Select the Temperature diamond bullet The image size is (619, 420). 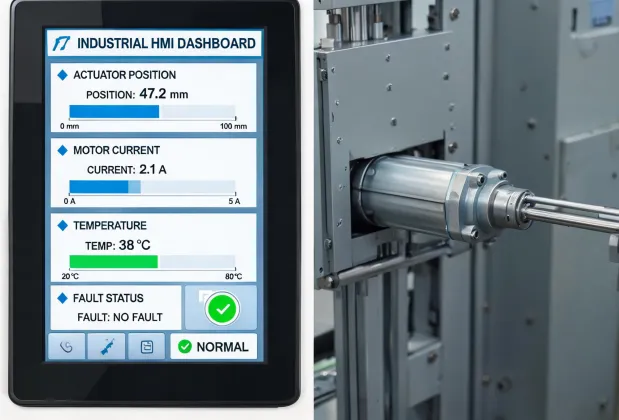(62, 225)
